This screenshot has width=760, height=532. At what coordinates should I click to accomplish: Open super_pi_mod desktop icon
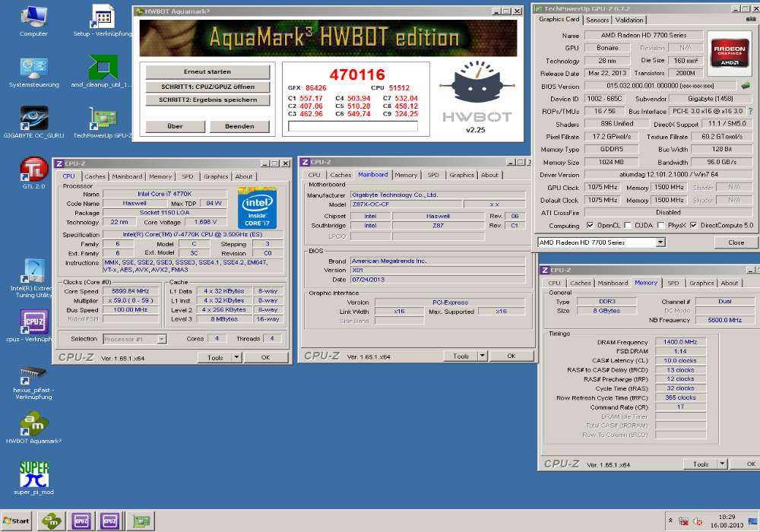point(34,478)
